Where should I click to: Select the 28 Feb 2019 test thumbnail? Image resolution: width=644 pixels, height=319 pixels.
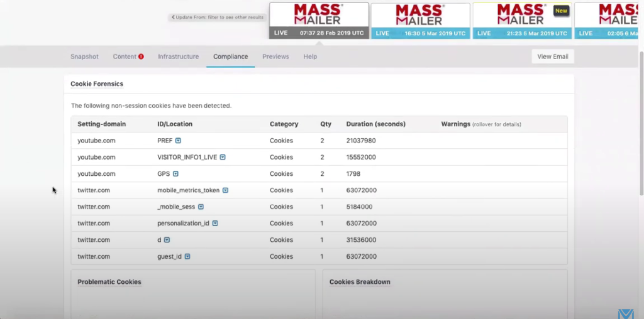(319, 20)
